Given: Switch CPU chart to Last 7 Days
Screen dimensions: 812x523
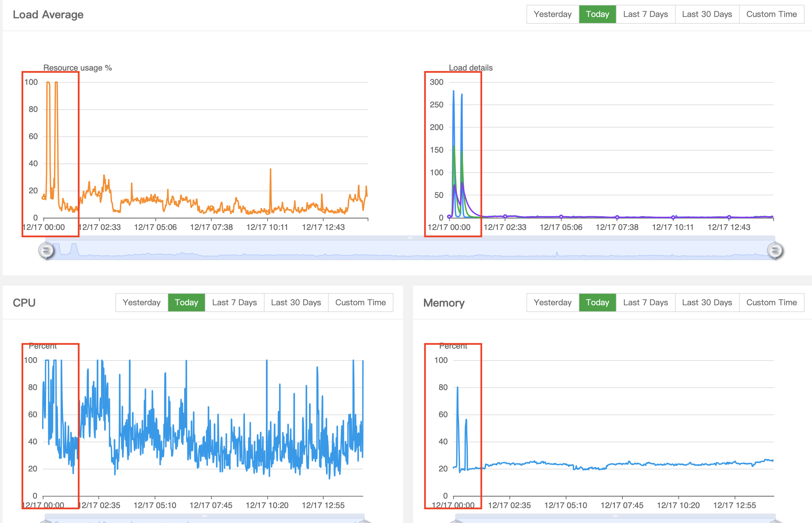Looking at the screenshot, I should (x=234, y=303).
